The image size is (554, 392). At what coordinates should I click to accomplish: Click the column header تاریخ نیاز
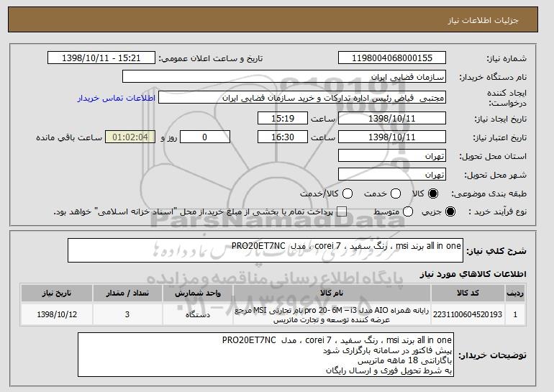pos(57,293)
